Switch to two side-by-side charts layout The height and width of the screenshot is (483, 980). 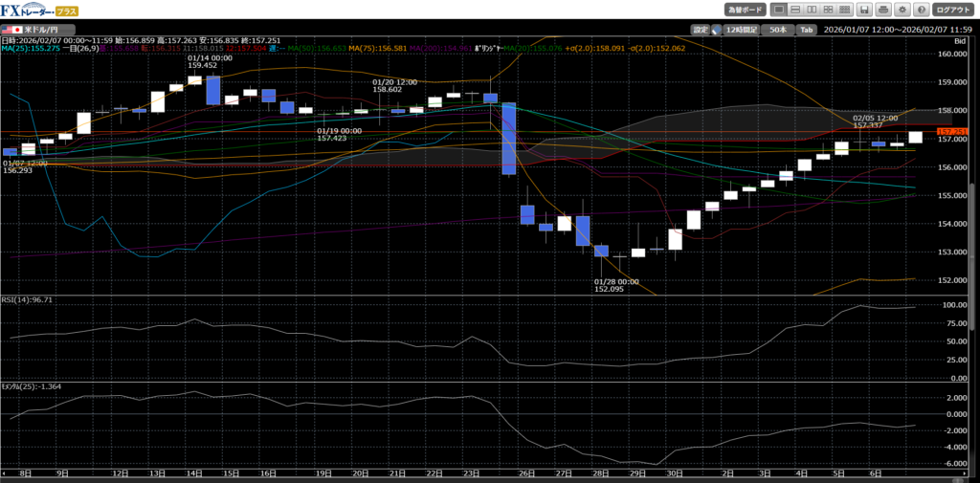point(813,10)
